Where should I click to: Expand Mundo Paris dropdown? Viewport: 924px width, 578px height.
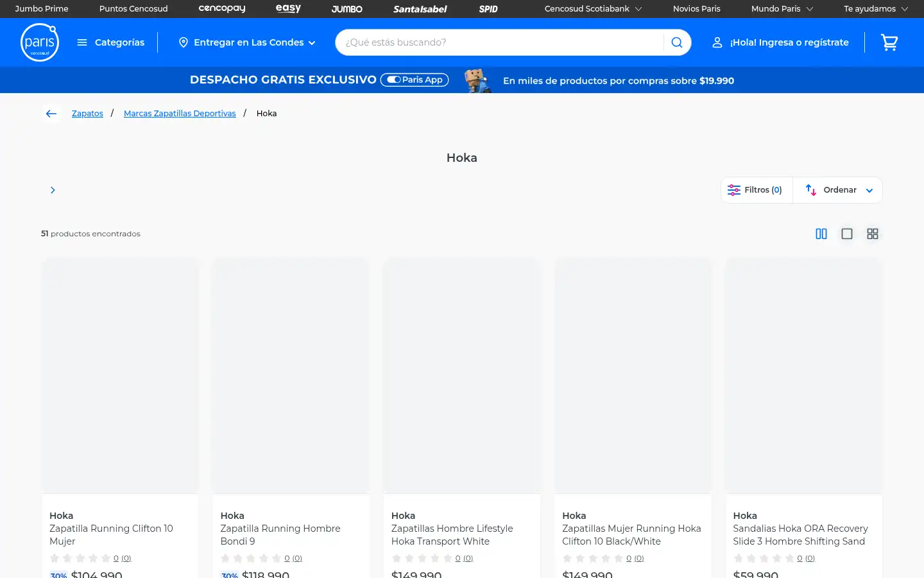782,9
